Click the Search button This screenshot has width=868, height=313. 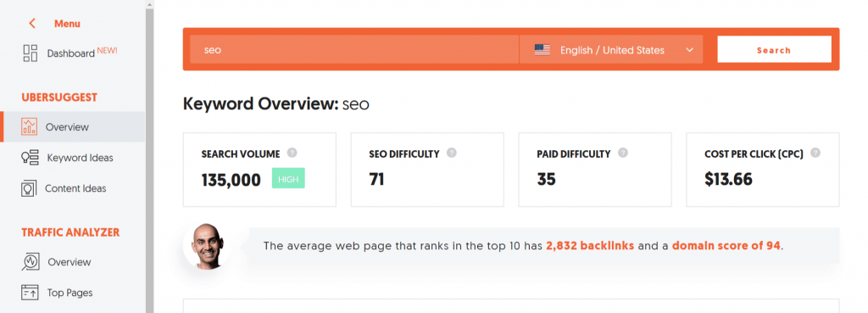[774, 50]
